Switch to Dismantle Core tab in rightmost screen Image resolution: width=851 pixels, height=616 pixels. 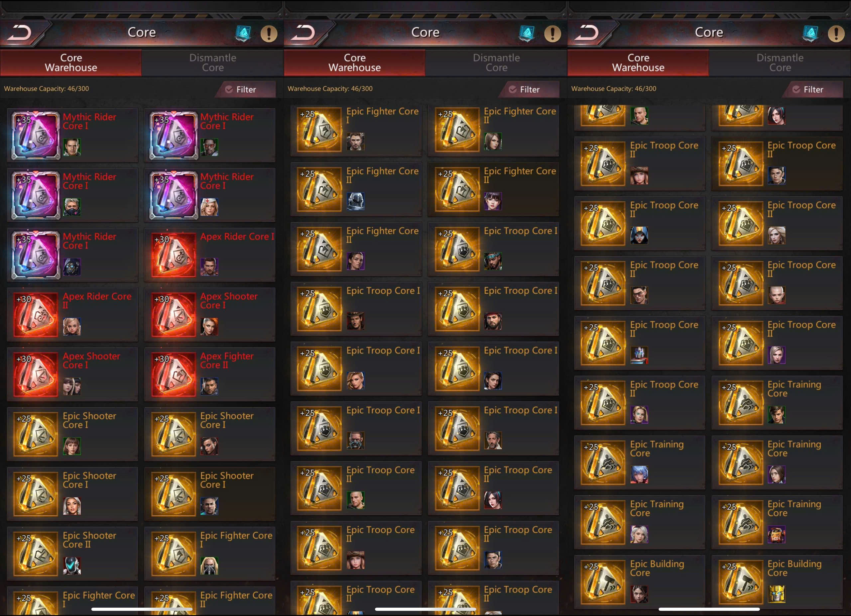tap(780, 62)
